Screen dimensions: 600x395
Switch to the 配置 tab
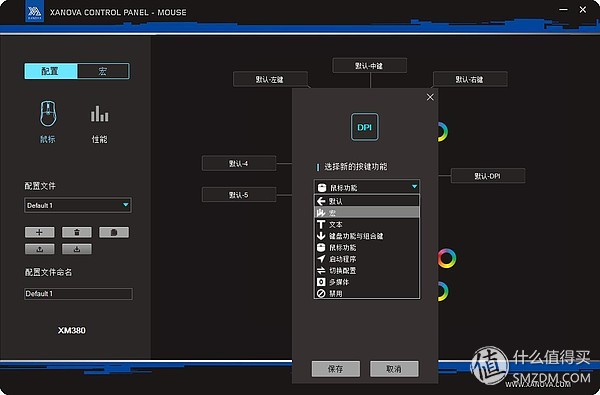coord(51,71)
